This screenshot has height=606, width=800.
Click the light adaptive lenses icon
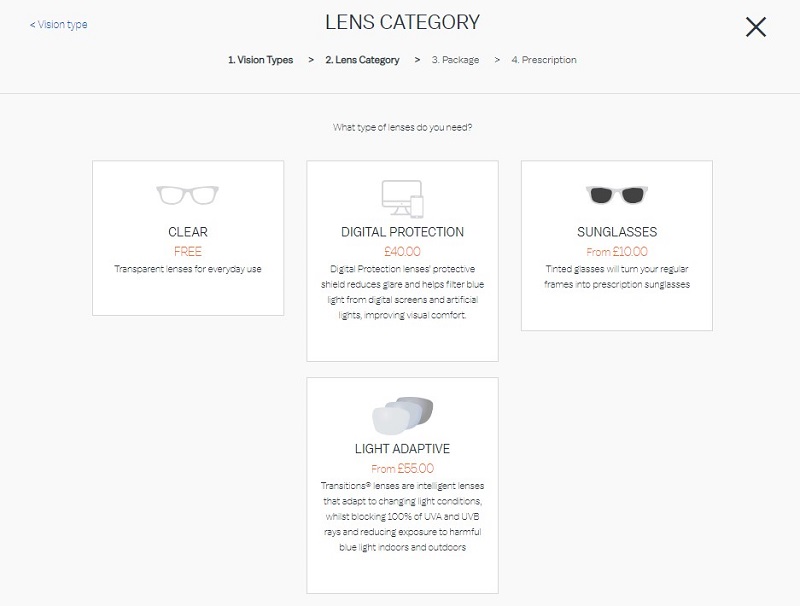coord(403,416)
